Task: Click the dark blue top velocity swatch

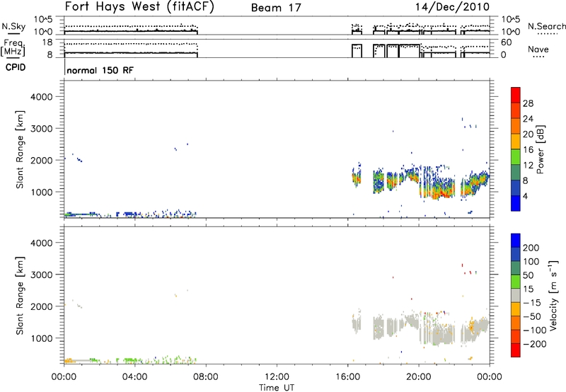Action: tap(516, 241)
